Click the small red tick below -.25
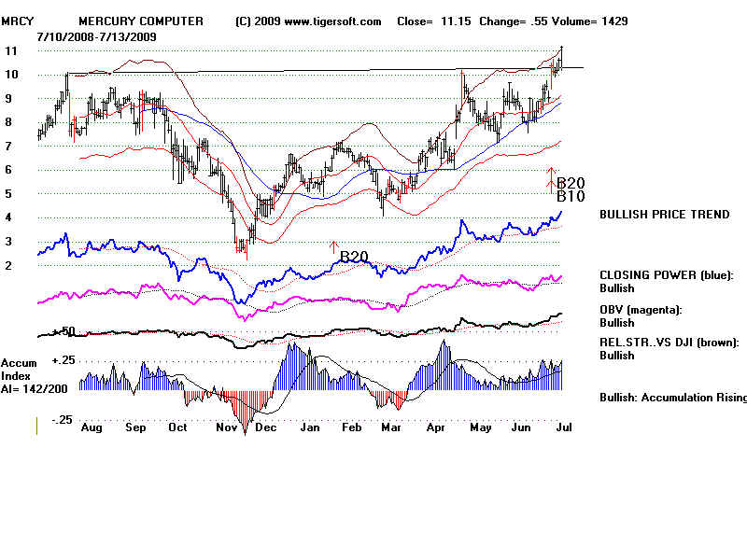 [36, 426]
